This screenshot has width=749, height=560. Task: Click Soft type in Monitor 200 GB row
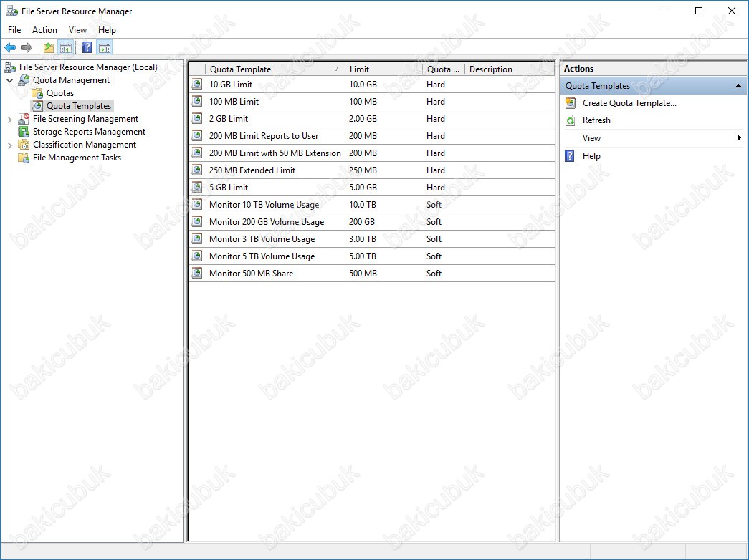pyautogui.click(x=434, y=222)
